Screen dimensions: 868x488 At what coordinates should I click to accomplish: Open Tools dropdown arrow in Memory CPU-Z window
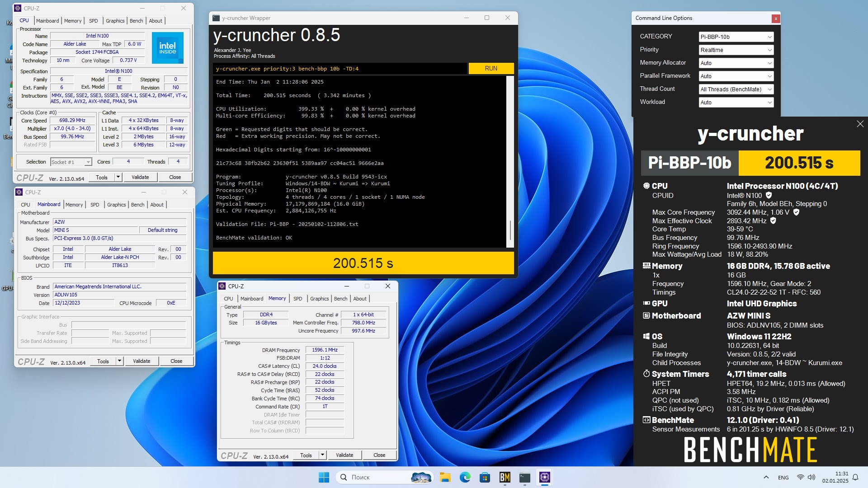(322, 455)
